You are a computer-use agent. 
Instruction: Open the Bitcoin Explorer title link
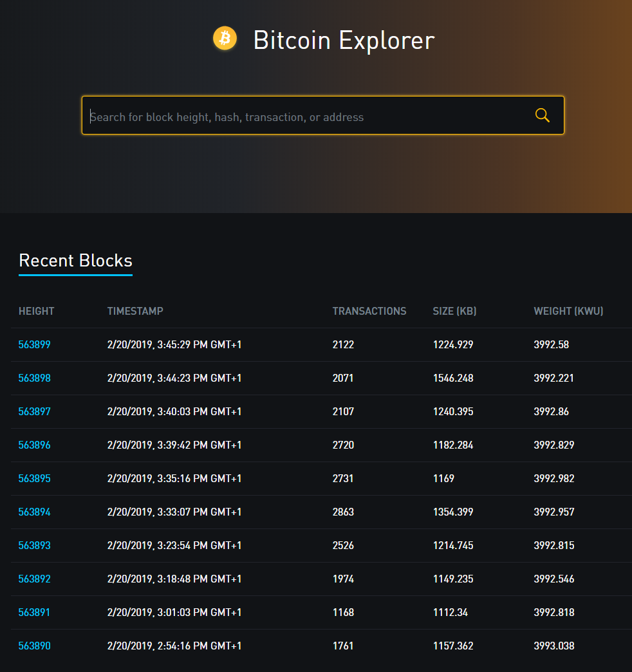coord(344,41)
